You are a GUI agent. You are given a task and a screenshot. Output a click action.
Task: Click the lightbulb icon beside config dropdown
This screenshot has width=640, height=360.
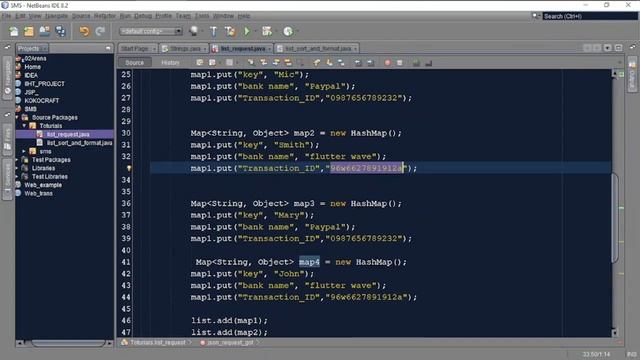pyautogui.click(x=194, y=31)
